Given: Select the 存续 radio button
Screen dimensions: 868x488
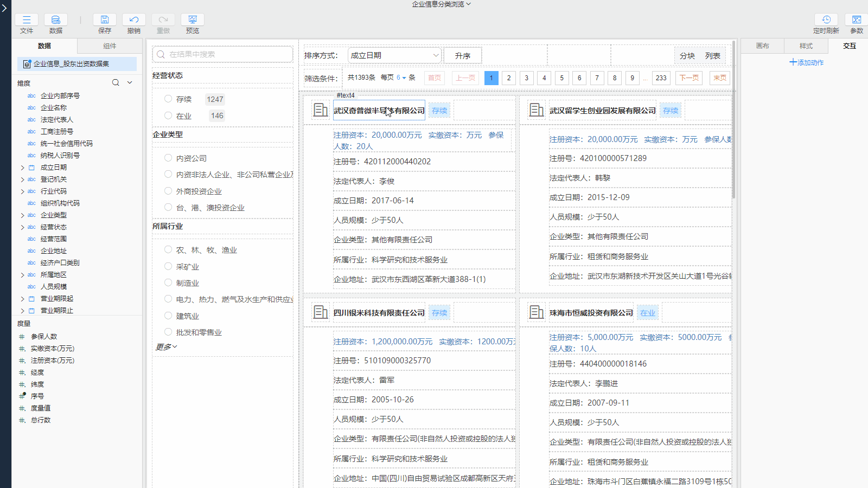Looking at the screenshot, I should [168, 99].
